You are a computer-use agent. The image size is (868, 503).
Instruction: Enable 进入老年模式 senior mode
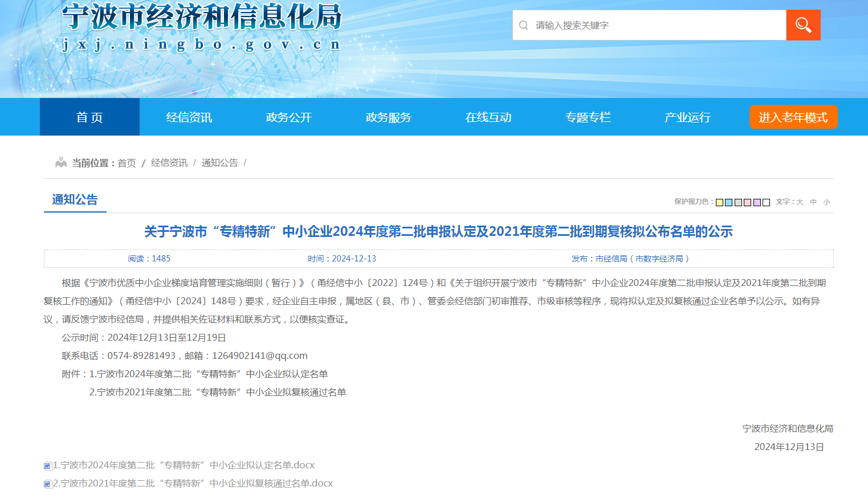793,117
